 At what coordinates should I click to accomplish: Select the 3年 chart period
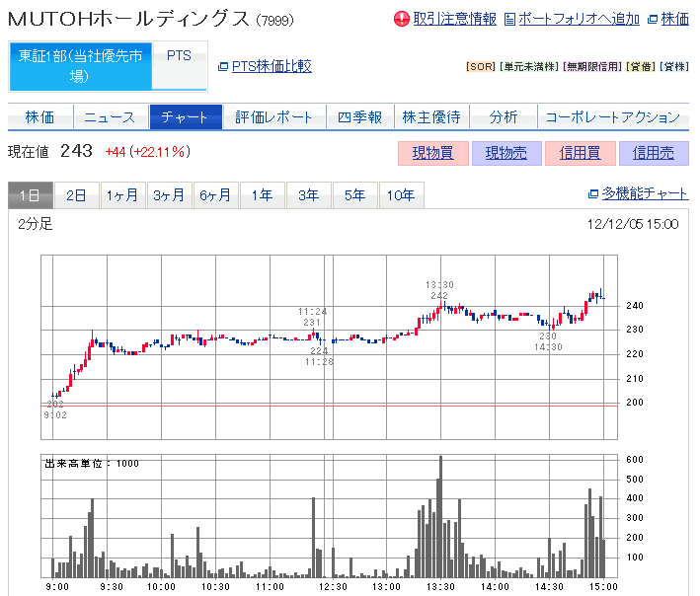point(309,195)
